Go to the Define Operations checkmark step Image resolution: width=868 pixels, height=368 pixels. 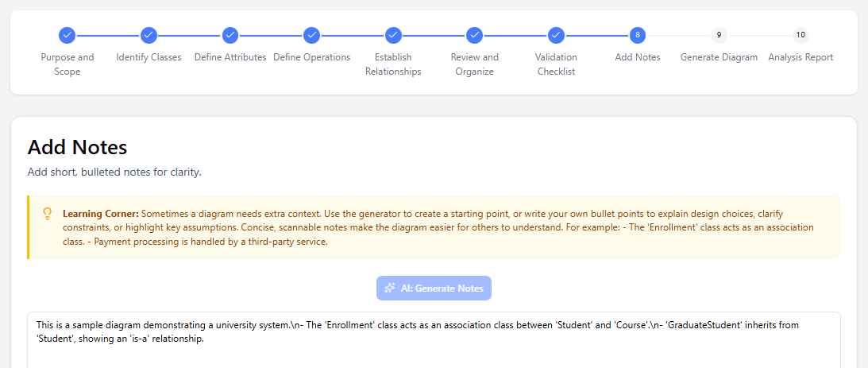[x=311, y=35]
